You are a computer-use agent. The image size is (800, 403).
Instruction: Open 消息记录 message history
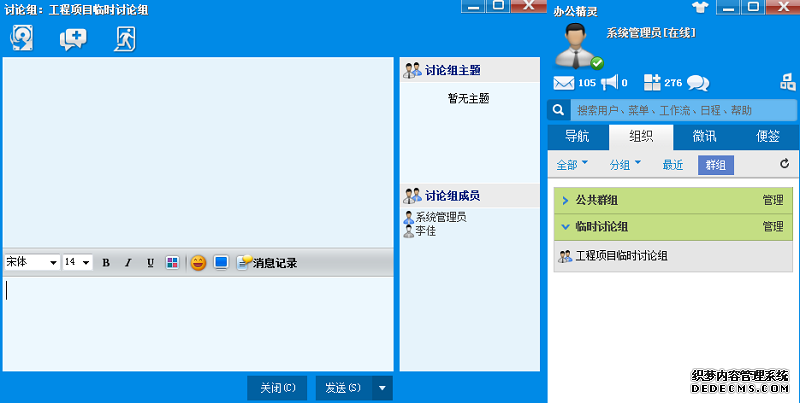267,263
